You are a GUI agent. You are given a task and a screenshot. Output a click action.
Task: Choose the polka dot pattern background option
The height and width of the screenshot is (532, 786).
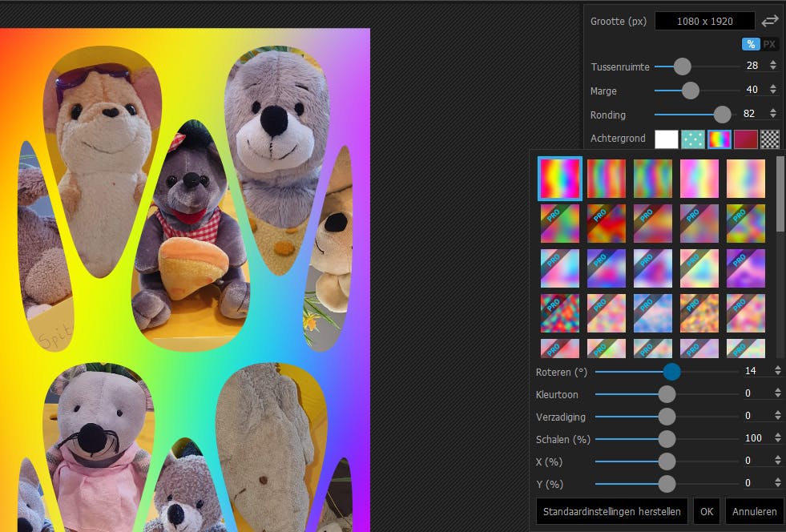(x=692, y=139)
